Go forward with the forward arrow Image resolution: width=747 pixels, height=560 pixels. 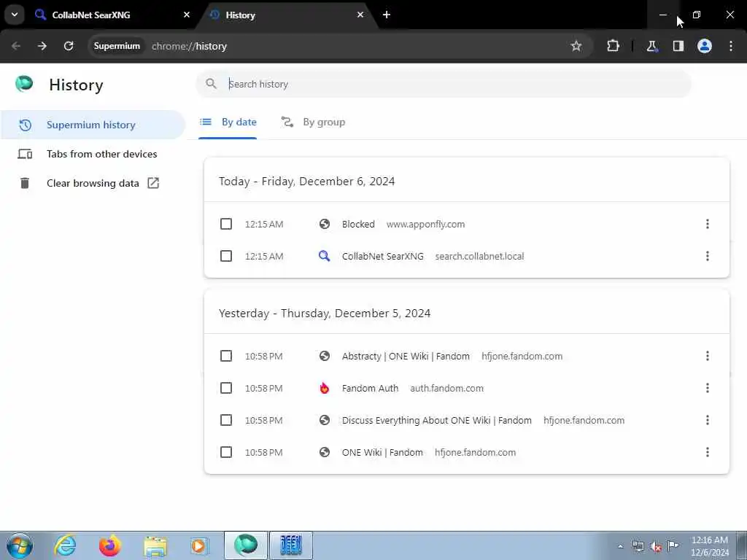click(x=42, y=46)
